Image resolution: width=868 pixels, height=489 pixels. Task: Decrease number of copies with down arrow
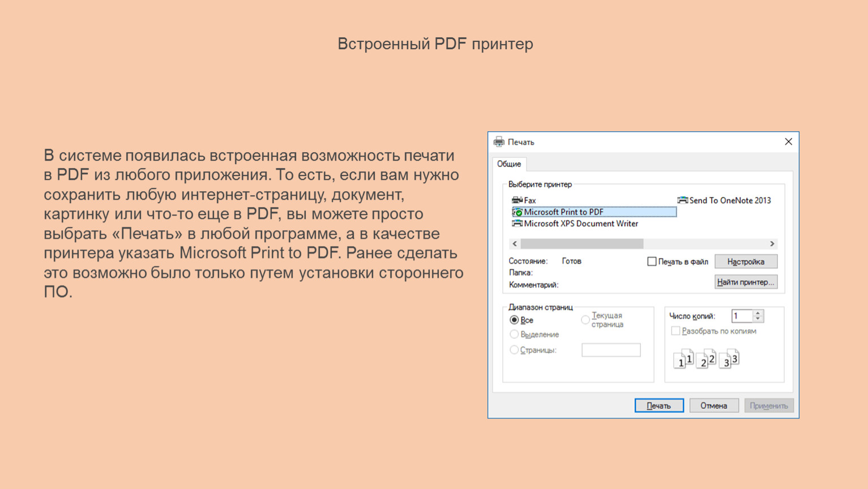click(758, 319)
